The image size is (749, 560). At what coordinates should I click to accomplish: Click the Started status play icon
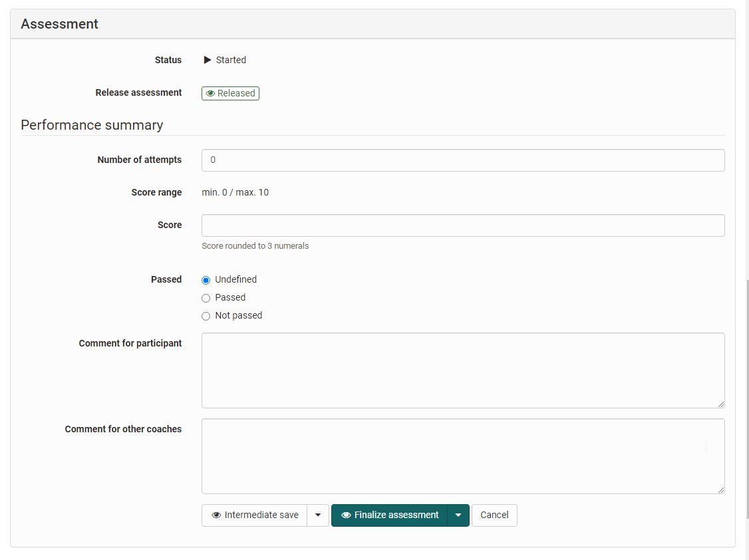[x=208, y=60]
